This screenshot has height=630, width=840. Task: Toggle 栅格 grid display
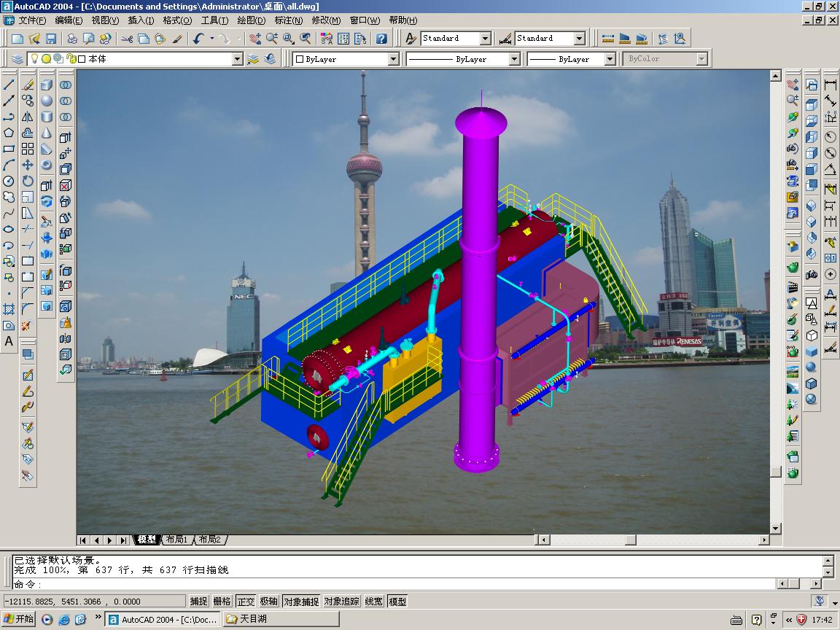pyautogui.click(x=222, y=602)
